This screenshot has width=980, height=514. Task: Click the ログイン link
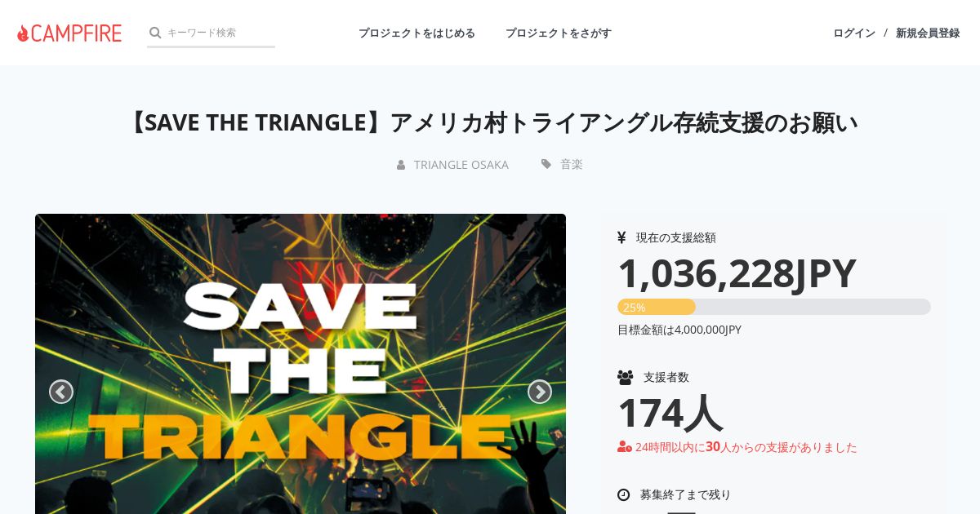tap(854, 33)
